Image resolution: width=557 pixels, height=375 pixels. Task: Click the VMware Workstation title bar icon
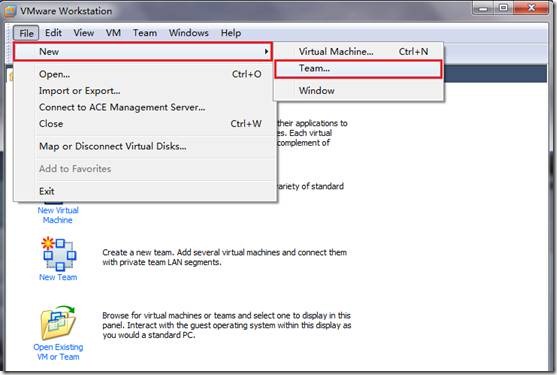point(10,11)
